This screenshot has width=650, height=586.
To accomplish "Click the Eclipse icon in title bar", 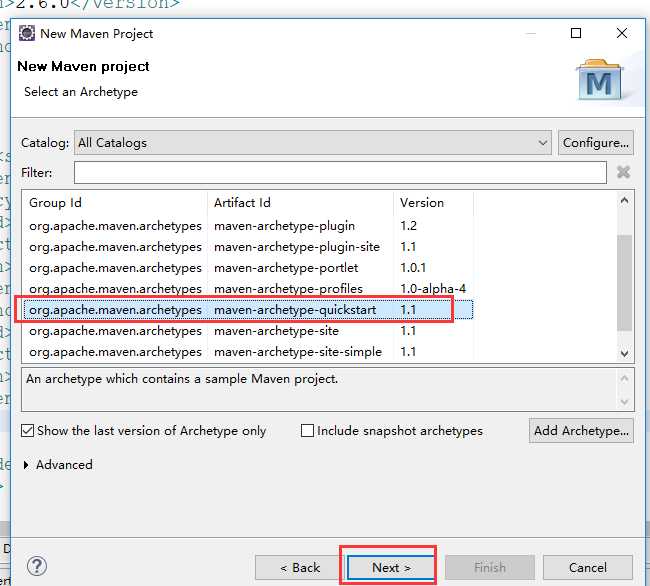I will 27,33.
